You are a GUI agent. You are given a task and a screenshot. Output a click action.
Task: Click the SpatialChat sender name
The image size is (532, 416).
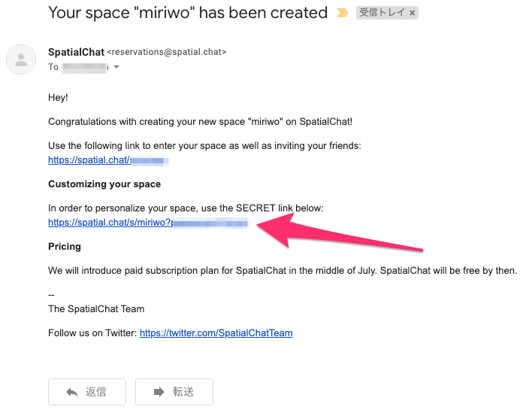click(76, 52)
